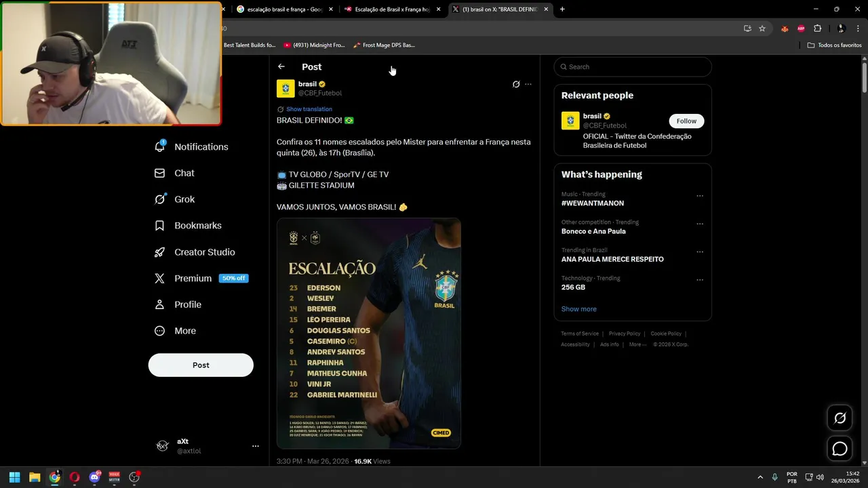Open More circle icon in sidebar
Screen dimensions: 868x488
[160, 331]
